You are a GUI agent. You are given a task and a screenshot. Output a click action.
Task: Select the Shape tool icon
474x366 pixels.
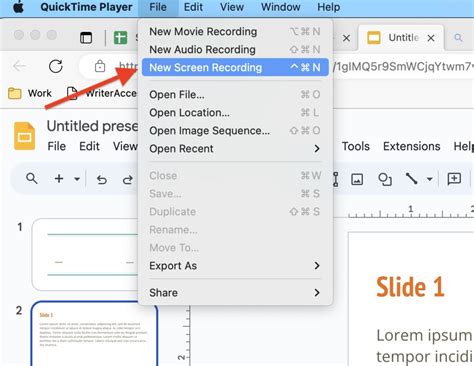click(x=385, y=179)
